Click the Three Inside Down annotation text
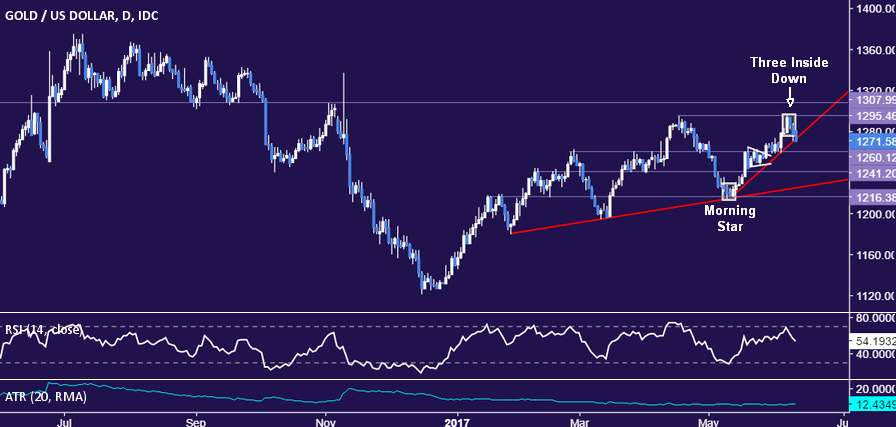 click(x=789, y=70)
